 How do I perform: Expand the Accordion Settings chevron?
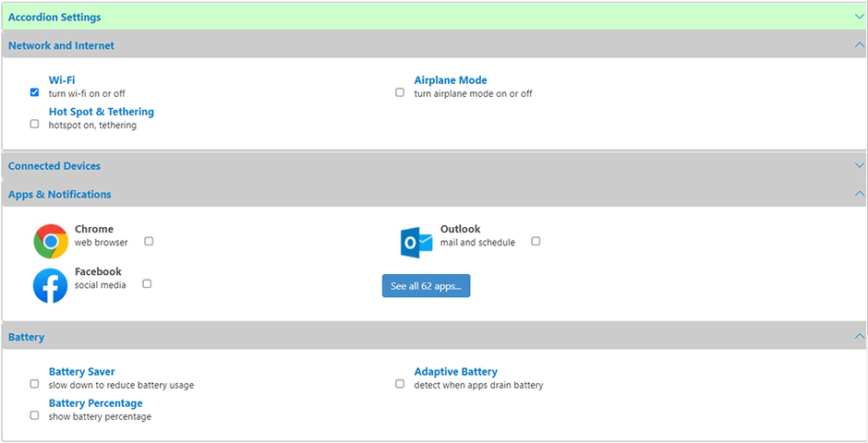point(859,17)
